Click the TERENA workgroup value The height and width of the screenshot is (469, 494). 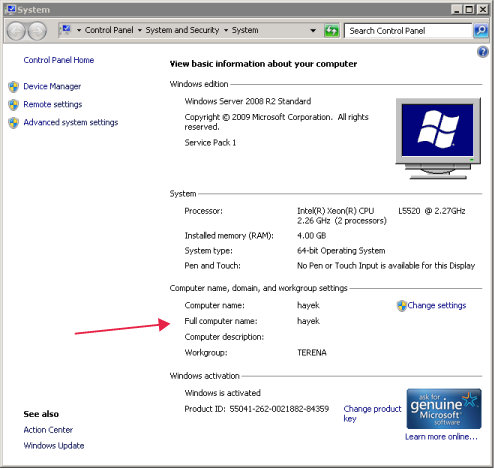(x=312, y=353)
